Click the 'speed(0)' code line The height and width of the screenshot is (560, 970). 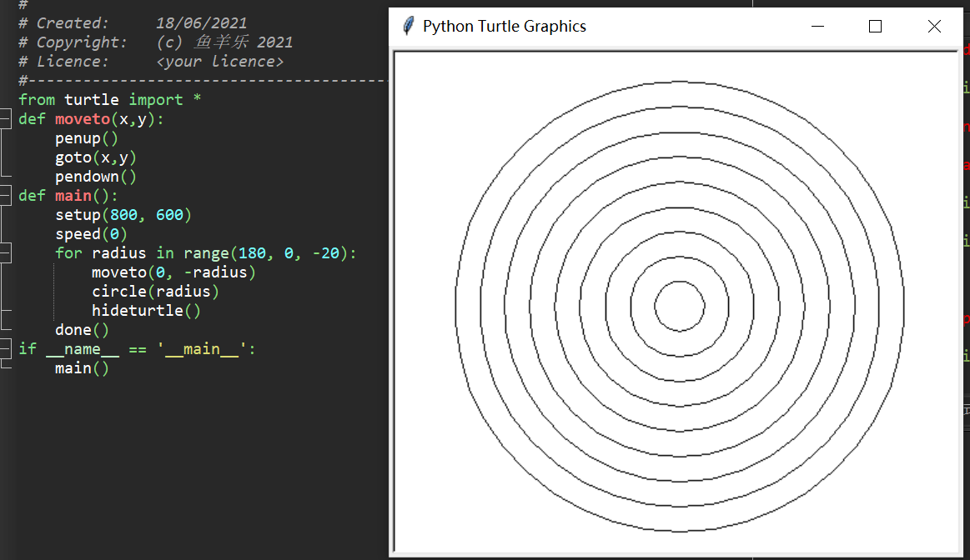[x=91, y=233]
